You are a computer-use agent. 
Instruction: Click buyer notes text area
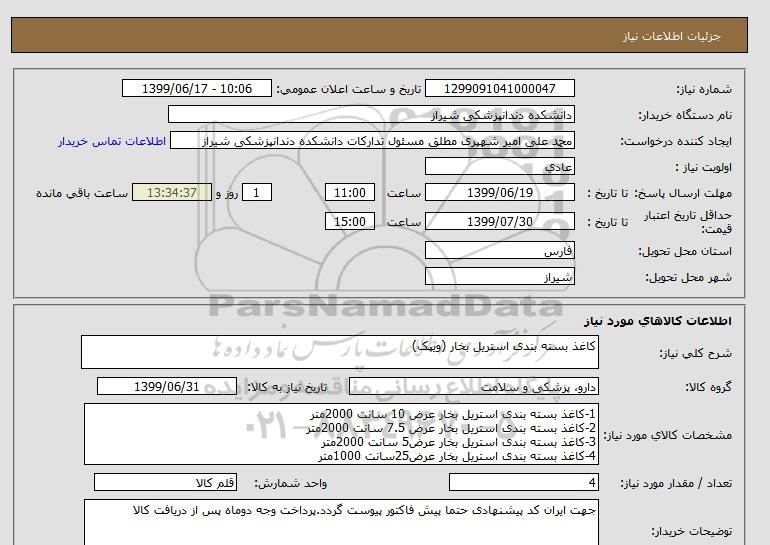tap(341, 522)
